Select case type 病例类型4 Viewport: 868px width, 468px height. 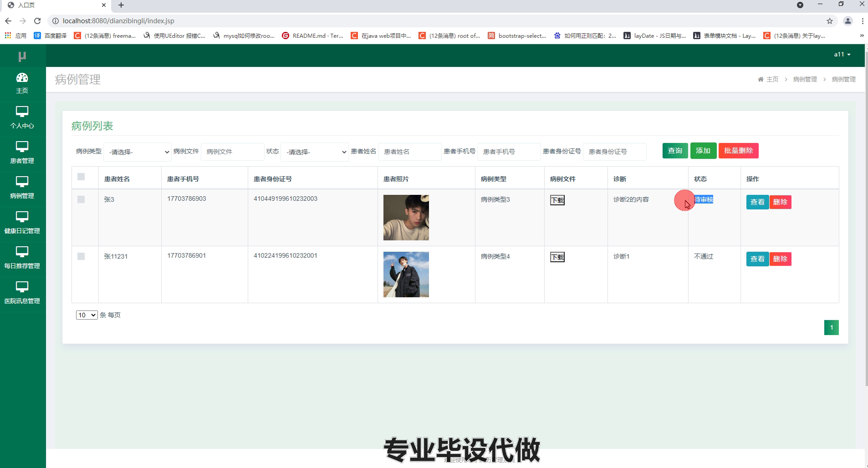pyautogui.click(x=495, y=256)
